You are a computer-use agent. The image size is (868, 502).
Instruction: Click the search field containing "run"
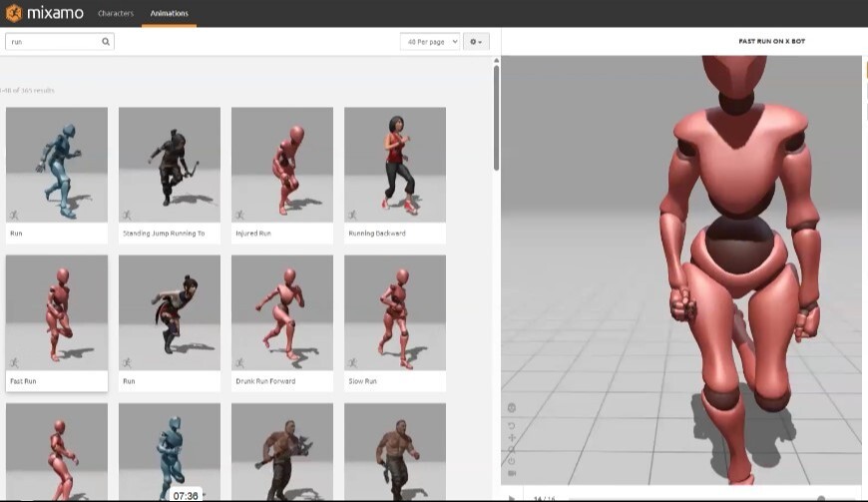[54, 42]
